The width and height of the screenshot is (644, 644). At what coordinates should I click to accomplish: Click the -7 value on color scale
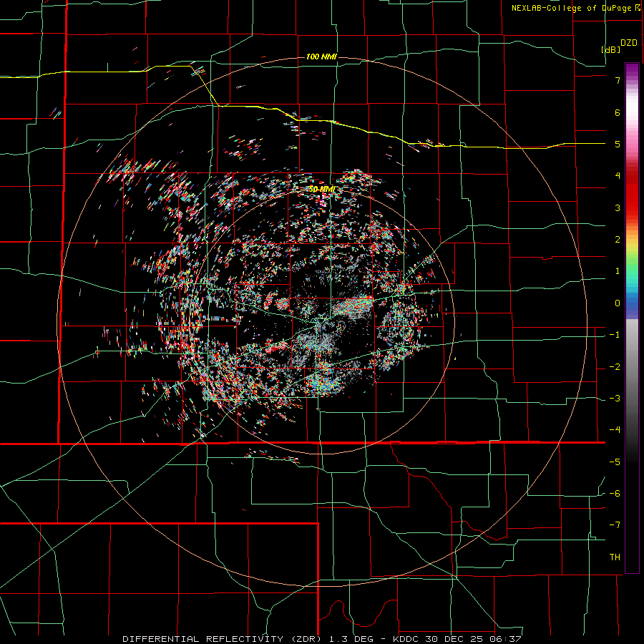(615, 525)
